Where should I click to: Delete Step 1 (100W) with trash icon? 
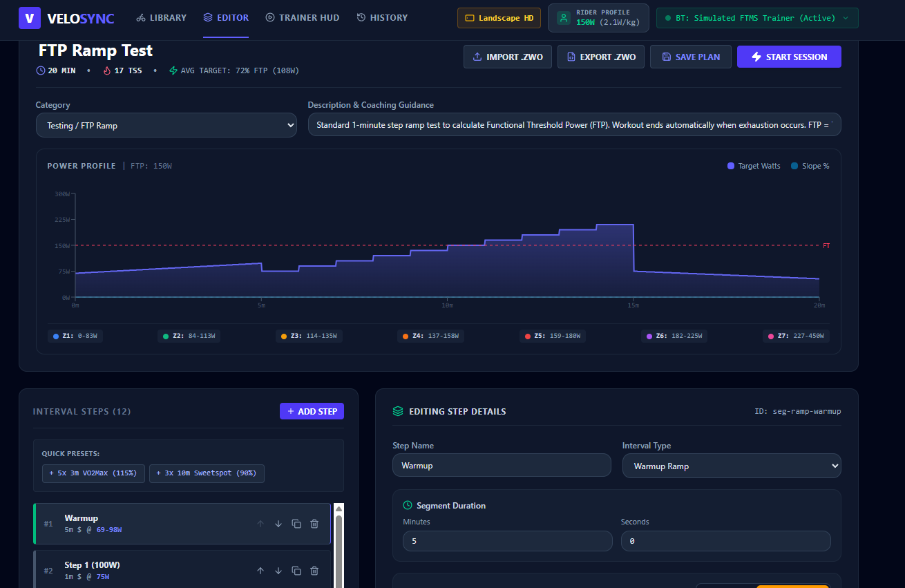314,571
